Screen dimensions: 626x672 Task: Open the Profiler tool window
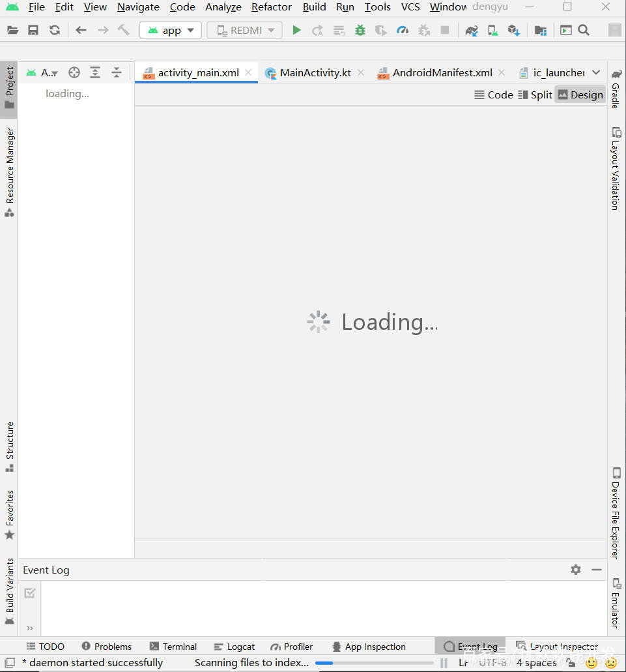coord(291,647)
